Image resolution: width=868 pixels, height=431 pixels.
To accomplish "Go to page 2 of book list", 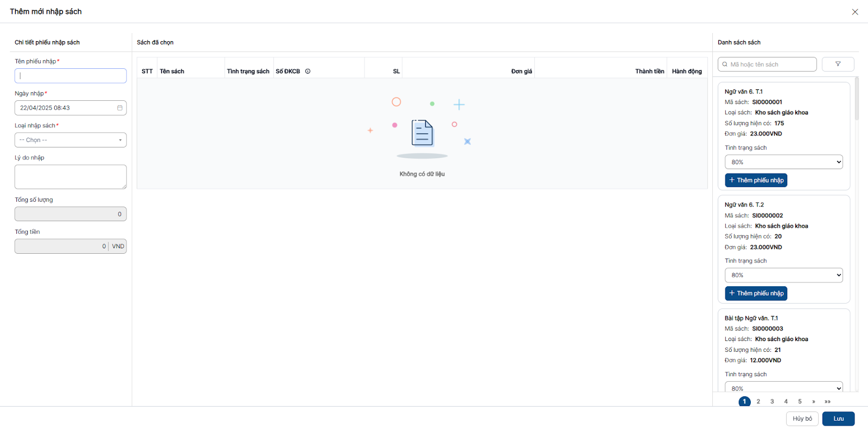I will click(x=758, y=402).
